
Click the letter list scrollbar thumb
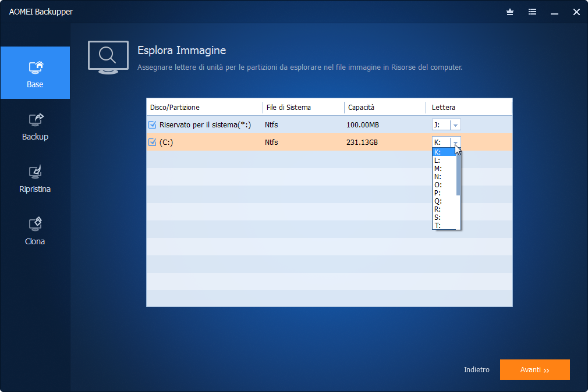point(458,172)
